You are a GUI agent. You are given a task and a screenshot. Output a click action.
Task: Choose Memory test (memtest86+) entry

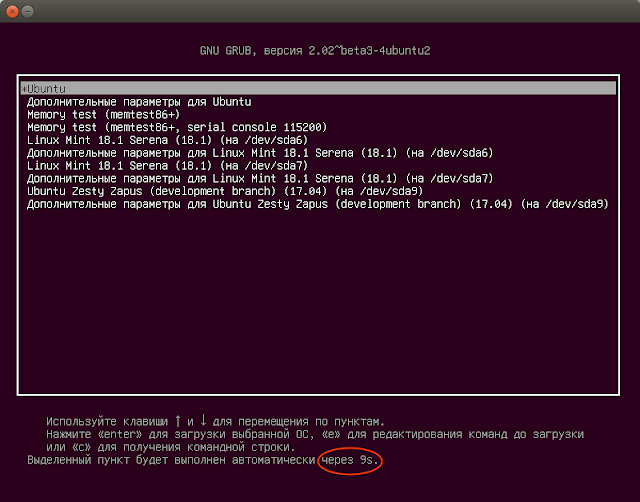coord(104,115)
